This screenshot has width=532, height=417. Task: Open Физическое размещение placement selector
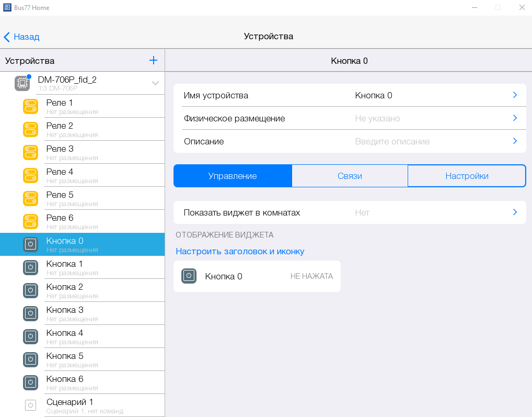tap(515, 118)
